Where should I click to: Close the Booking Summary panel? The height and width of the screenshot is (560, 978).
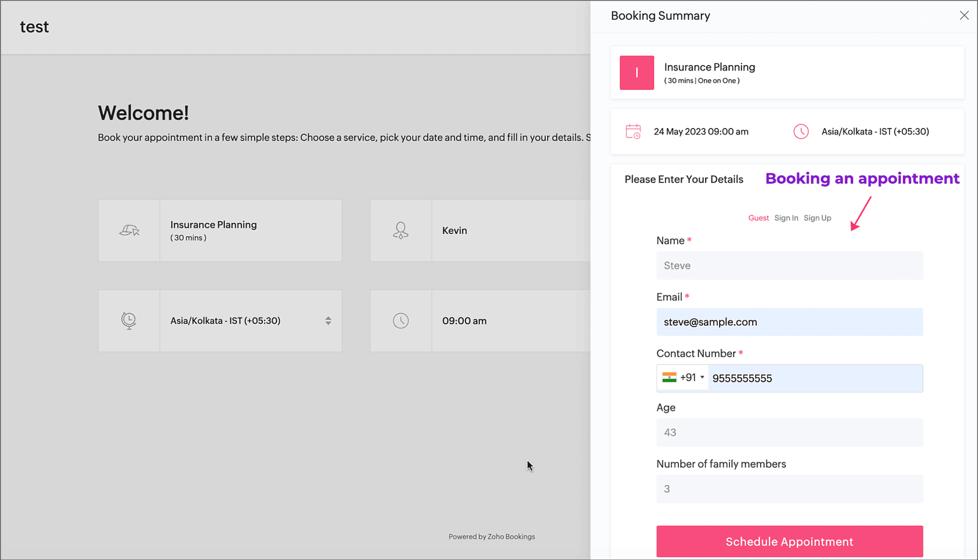(x=964, y=16)
